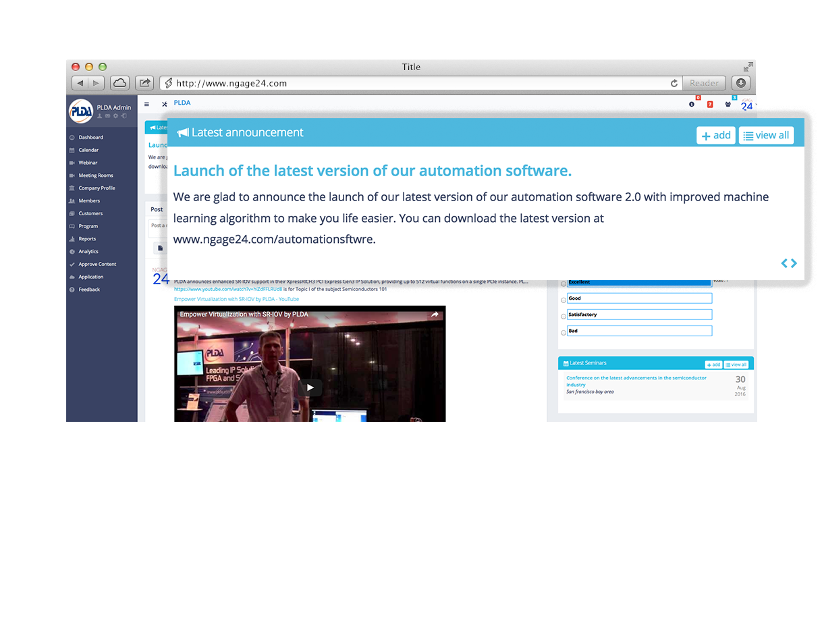The image size is (822, 644).
Task: Click the Customers sidebar icon
Action: (x=72, y=213)
